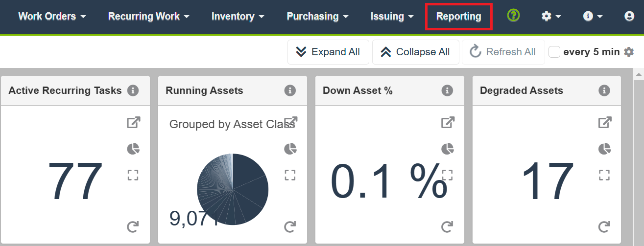Image resolution: width=644 pixels, height=246 pixels.
Task: Refresh the Running Assets widget
Action: click(x=290, y=226)
